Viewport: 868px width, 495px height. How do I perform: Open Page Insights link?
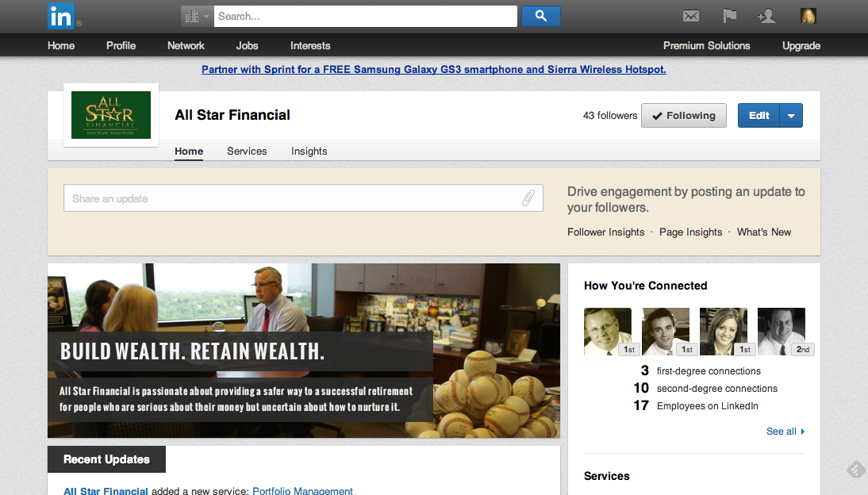point(690,232)
